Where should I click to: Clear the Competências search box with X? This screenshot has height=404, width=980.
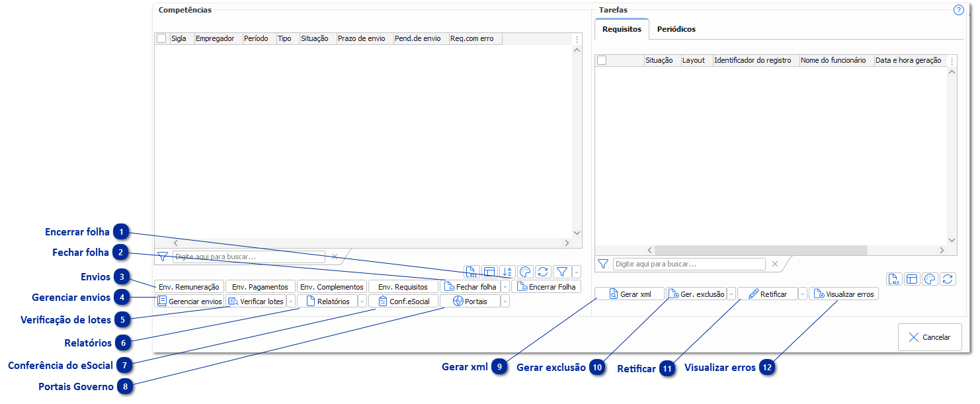coord(334,257)
